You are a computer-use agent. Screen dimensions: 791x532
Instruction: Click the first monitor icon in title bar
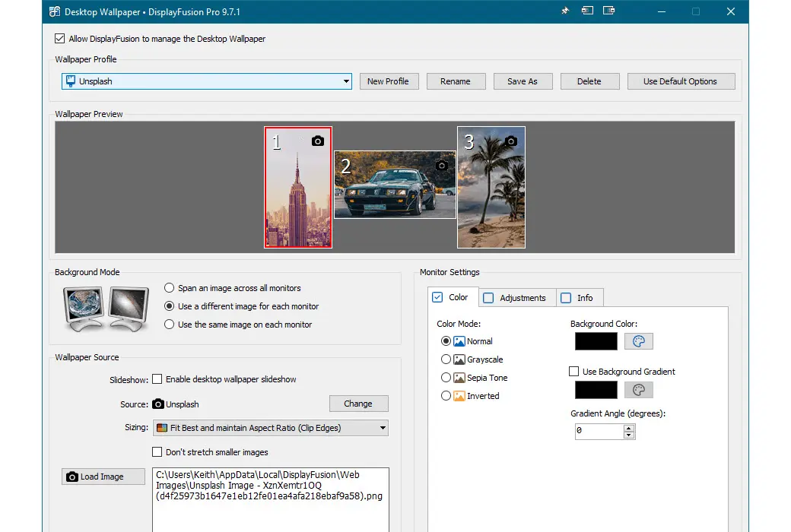587,11
